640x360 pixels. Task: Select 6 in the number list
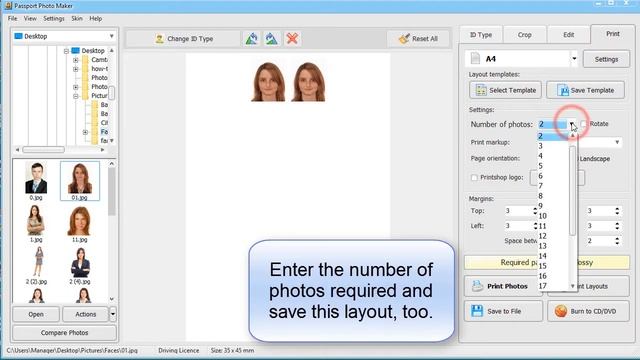coord(553,176)
